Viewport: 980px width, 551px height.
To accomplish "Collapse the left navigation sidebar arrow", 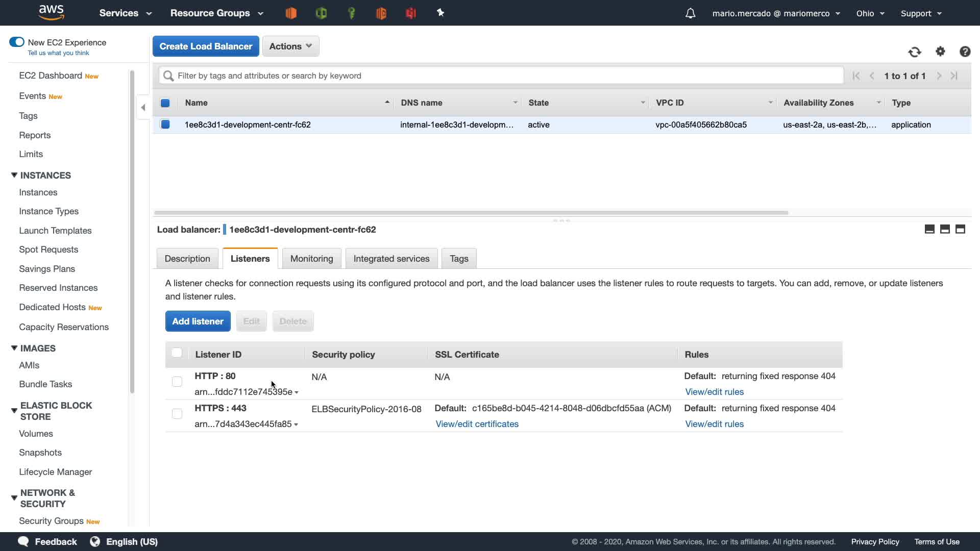I will pyautogui.click(x=143, y=107).
